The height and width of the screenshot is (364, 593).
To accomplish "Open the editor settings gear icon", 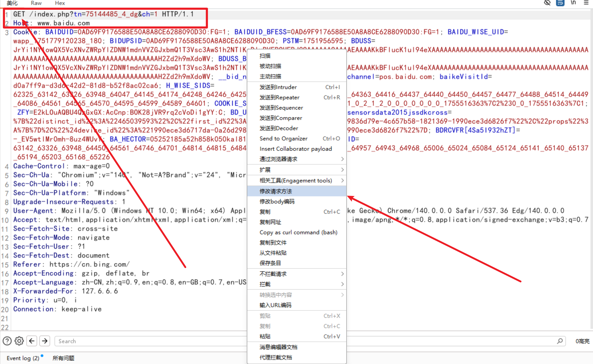I will point(19,341).
